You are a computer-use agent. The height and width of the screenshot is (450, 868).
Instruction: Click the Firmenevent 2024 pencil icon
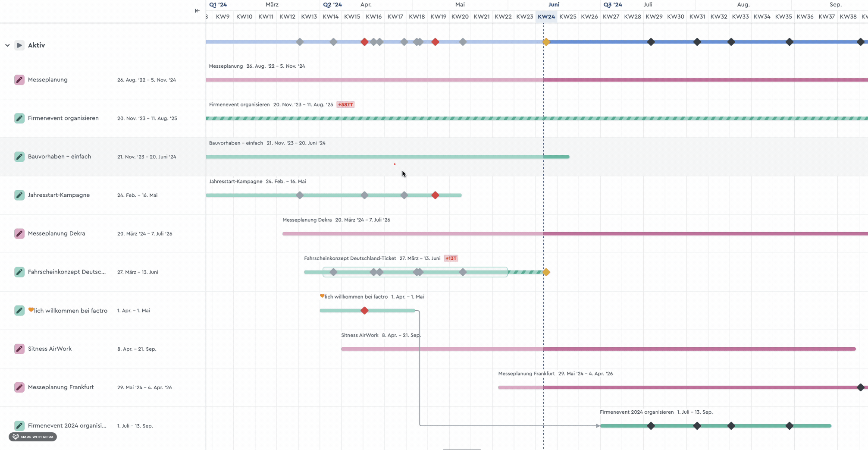pos(19,426)
